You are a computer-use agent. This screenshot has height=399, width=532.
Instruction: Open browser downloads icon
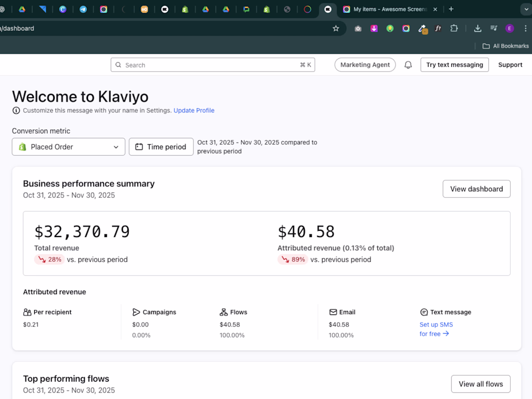[x=478, y=29]
